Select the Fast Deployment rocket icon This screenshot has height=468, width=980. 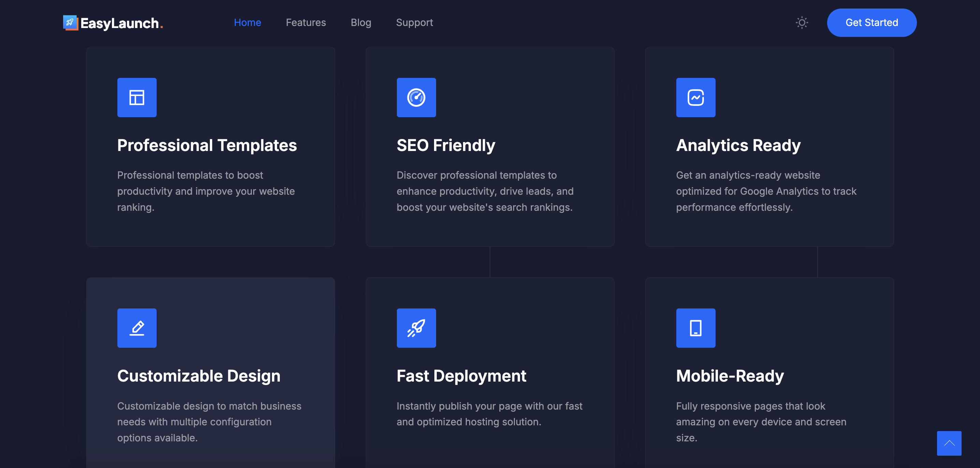pos(416,328)
